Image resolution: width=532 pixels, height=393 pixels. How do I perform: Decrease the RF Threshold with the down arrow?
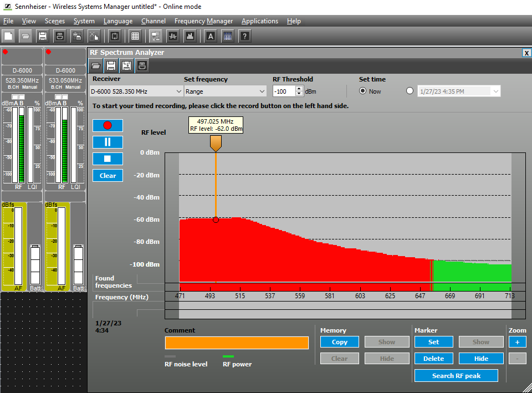299,94
